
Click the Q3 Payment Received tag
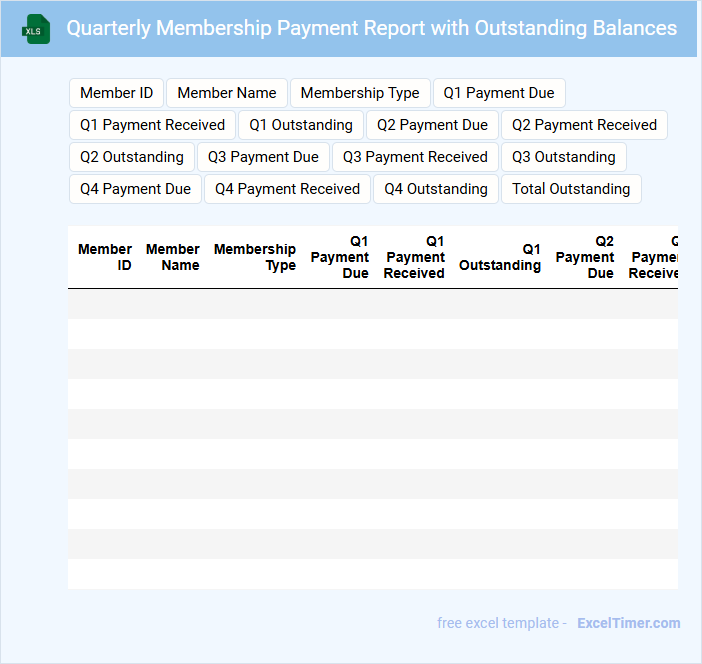click(x=415, y=157)
